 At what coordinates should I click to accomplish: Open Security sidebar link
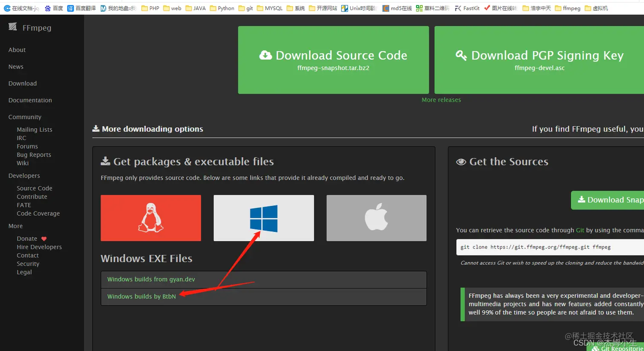[x=28, y=264]
